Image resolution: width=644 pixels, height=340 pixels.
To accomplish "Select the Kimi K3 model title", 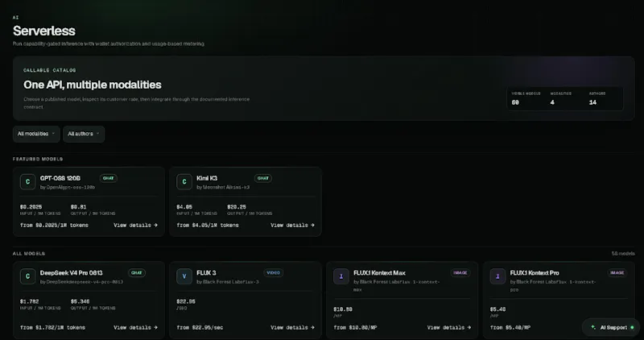I will [x=207, y=178].
